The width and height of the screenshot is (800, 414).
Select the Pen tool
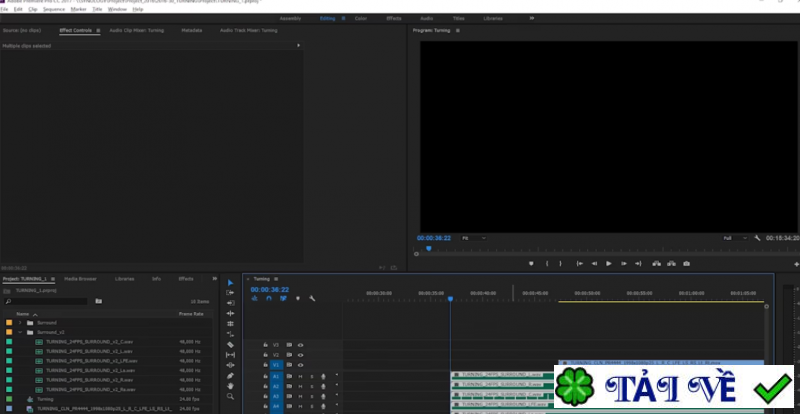point(230,376)
